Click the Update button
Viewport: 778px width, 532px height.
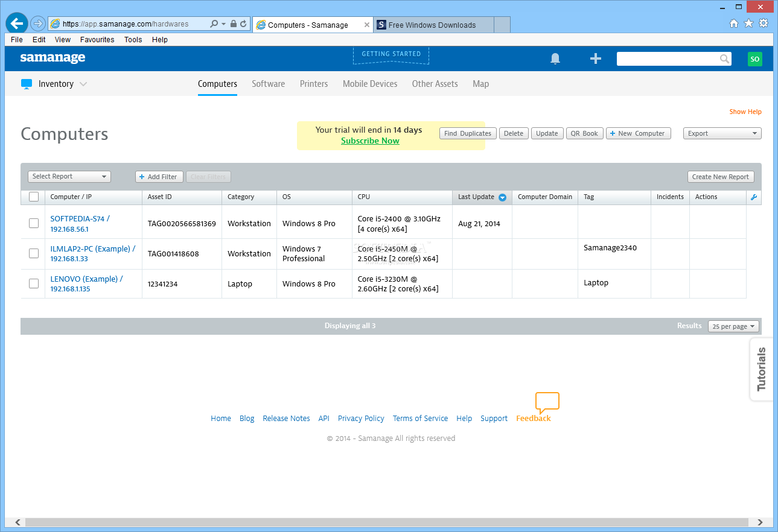(x=547, y=133)
